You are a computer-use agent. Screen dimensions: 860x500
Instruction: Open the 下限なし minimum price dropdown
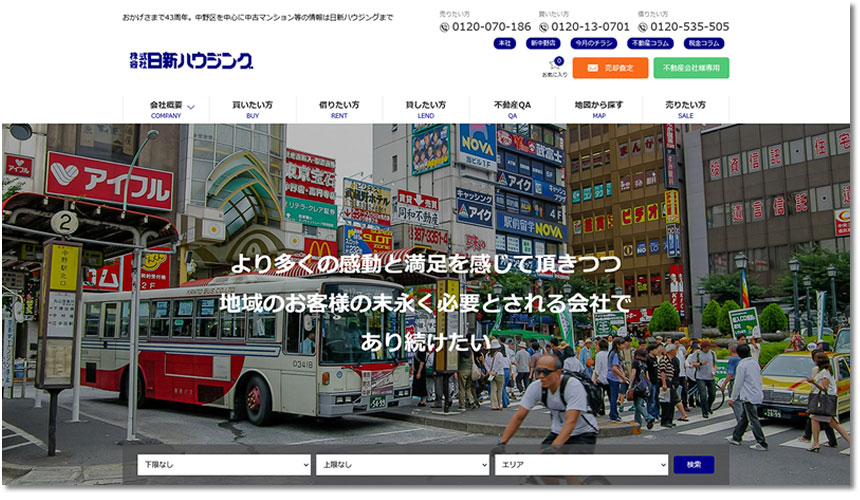pyautogui.click(x=223, y=465)
